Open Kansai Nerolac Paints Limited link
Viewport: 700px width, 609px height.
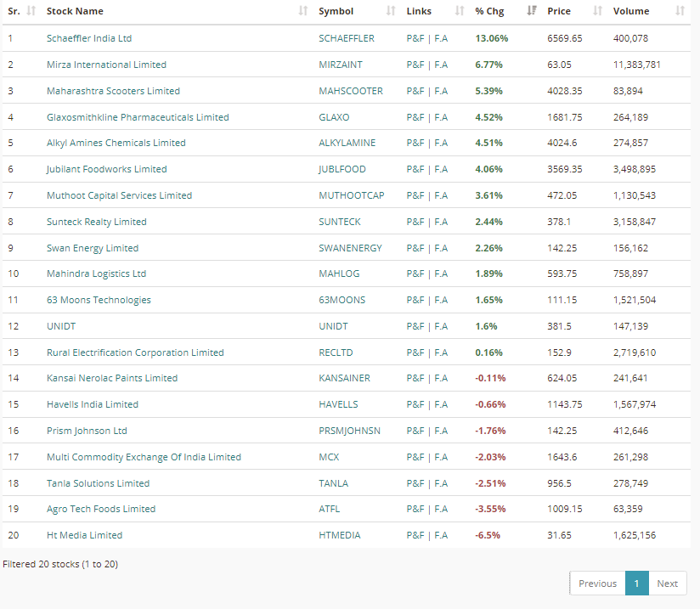tap(112, 378)
